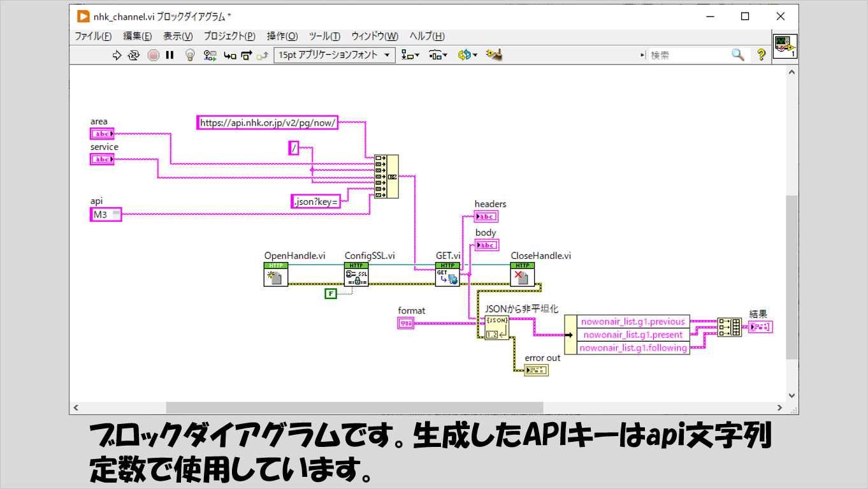Viewport: 868px width, 489px height.
Task: Click the https://api.nhk.or.jp URL string constant
Action: [268, 123]
